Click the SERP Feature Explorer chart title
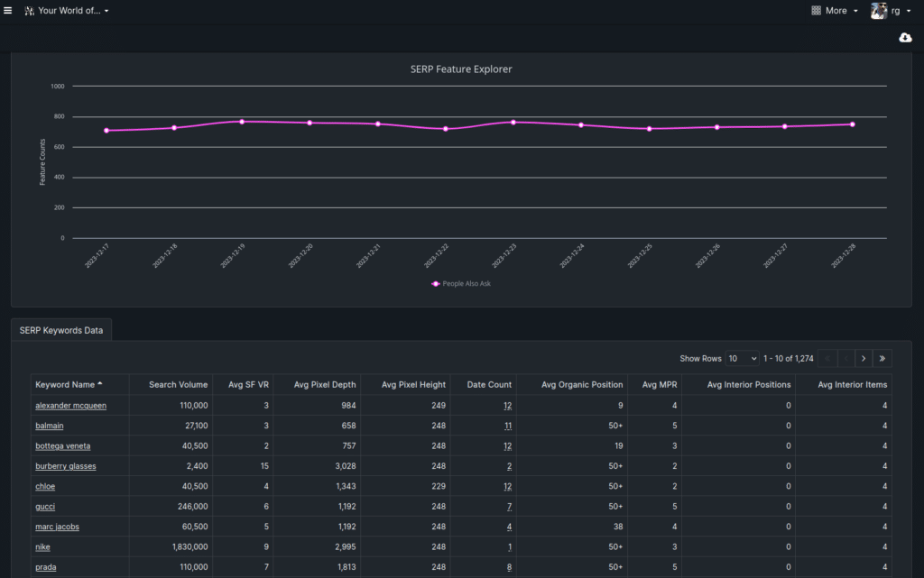The image size is (924, 578). 461,69
